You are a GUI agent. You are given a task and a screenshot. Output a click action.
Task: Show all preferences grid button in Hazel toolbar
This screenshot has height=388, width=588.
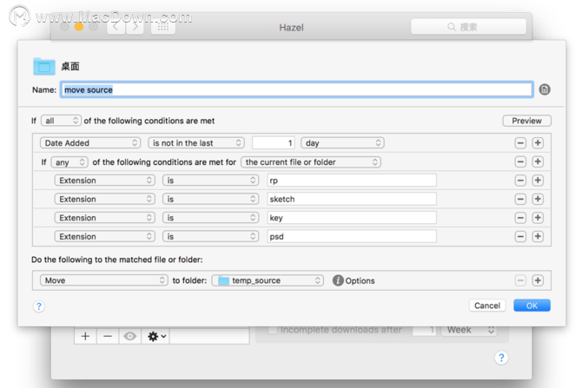163,27
